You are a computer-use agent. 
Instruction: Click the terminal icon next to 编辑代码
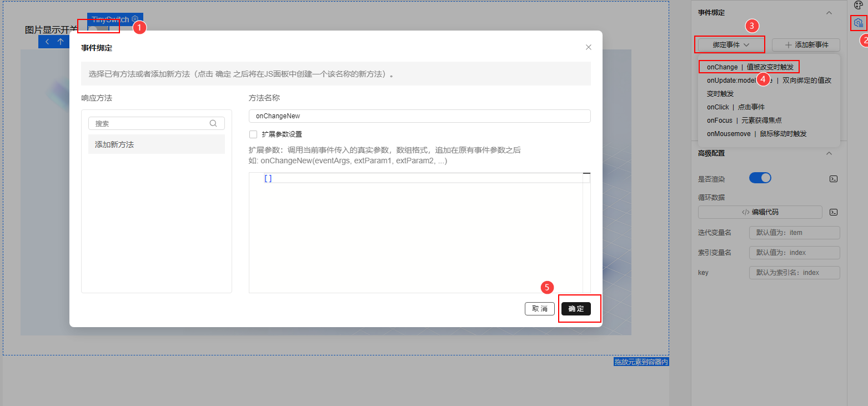(x=833, y=212)
